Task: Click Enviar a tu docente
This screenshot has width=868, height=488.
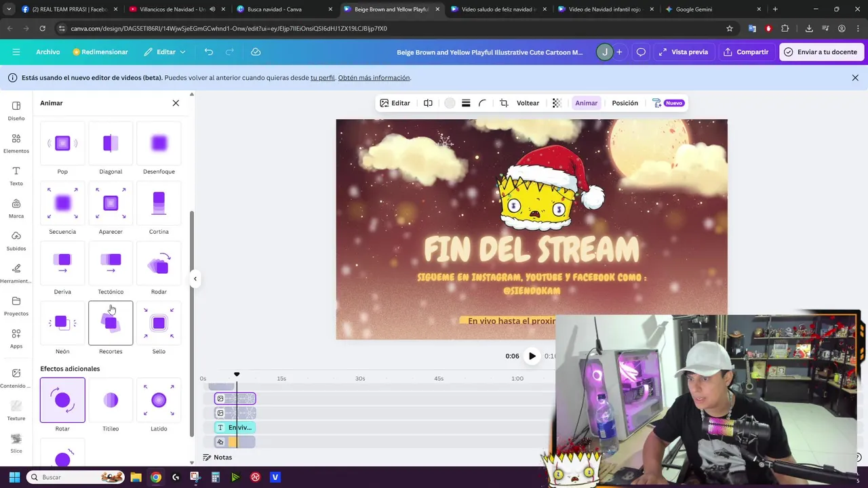Action: coord(821,52)
